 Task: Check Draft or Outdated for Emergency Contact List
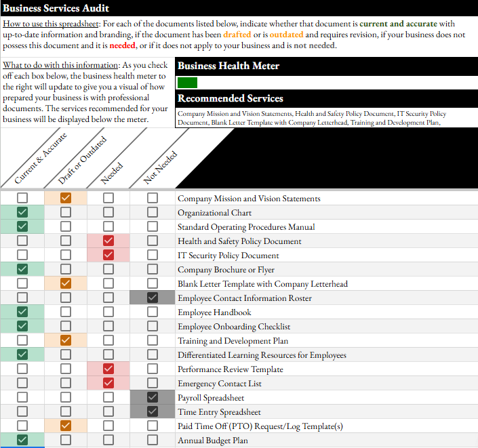tap(66, 383)
